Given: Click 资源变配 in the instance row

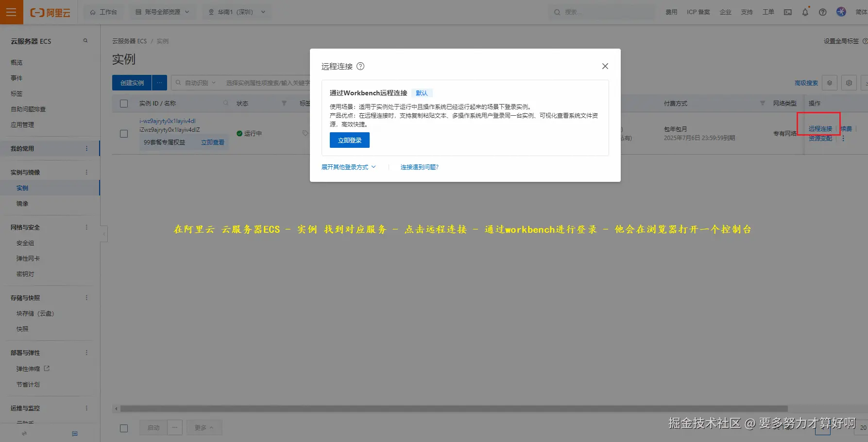Looking at the screenshot, I should click(x=820, y=139).
